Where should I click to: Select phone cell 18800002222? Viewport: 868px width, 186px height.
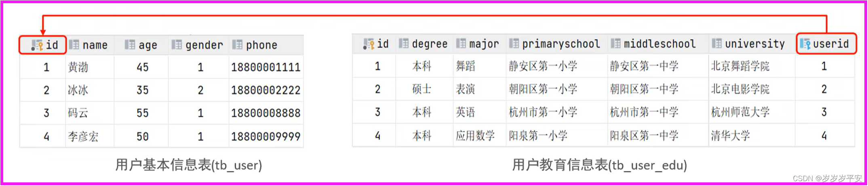[265, 90]
